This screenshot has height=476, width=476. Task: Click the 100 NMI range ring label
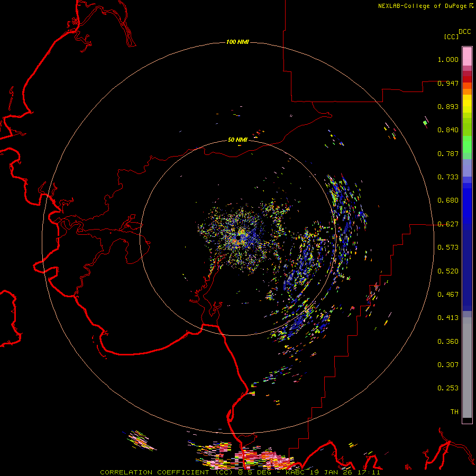tap(237, 42)
